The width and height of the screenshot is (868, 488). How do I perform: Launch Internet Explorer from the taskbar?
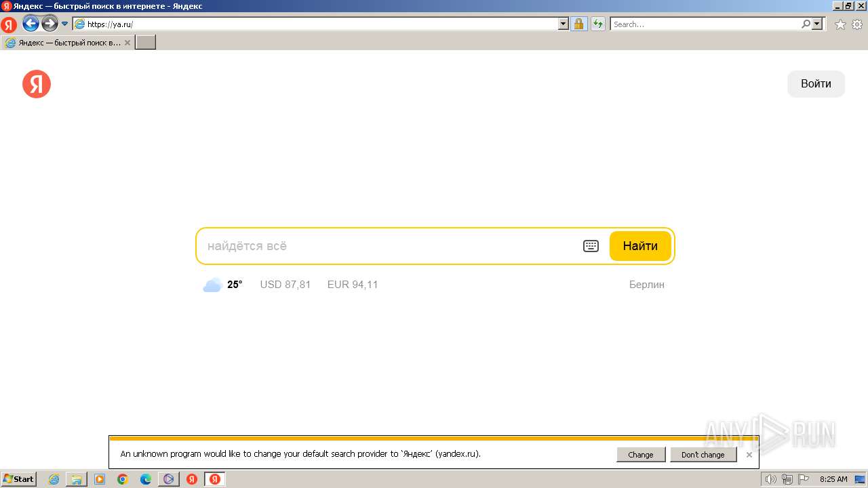coord(54,479)
